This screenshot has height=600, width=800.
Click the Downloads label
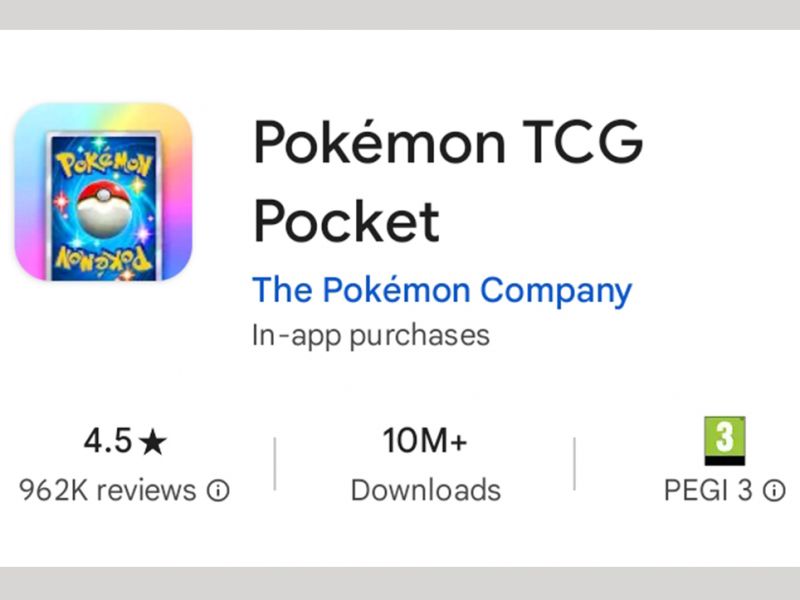pos(426,490)
